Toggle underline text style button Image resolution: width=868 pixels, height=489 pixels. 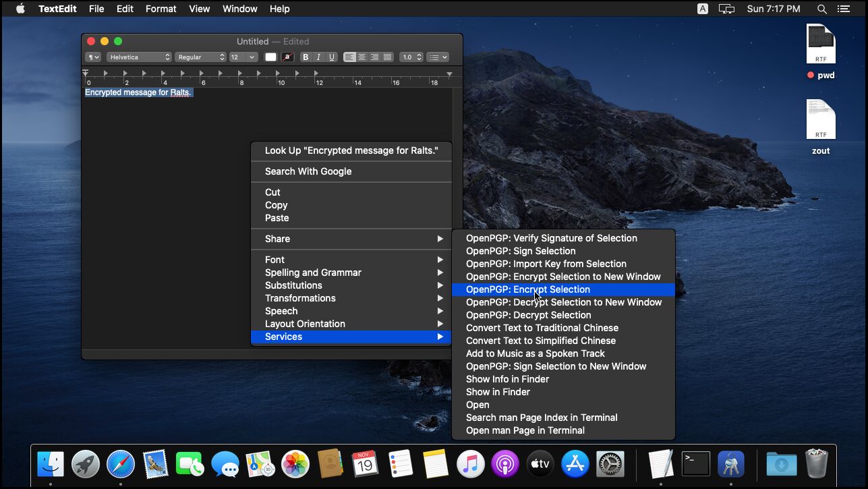click(331, 57)
